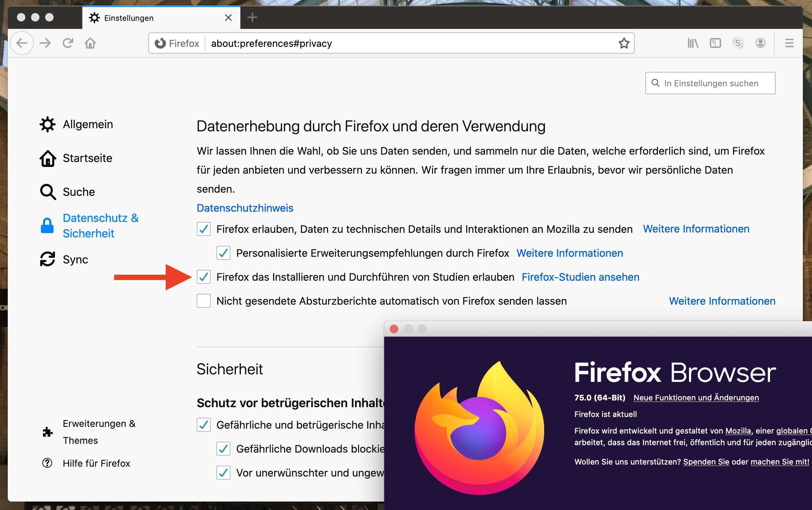Uncheck Firefox studies permission checkbox
812x510 pixels.
pos(204,277)
